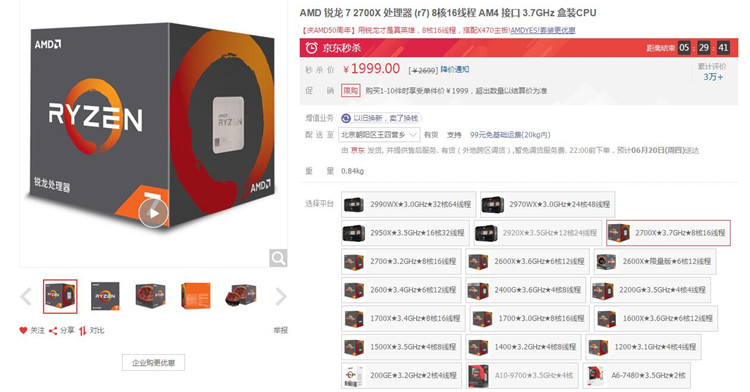Open the AMDYES promotional link
Viewport: 750px width, 392px height.
[x=542, y=30]
